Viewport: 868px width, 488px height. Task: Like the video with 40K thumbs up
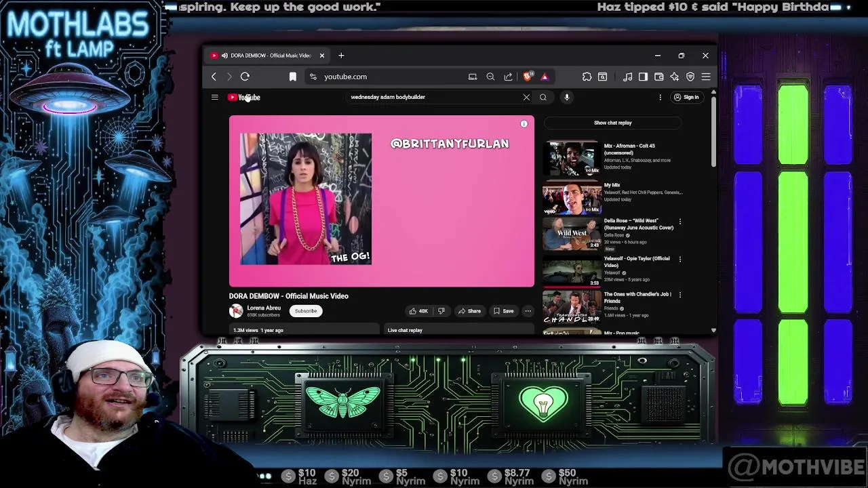[418, 311]
